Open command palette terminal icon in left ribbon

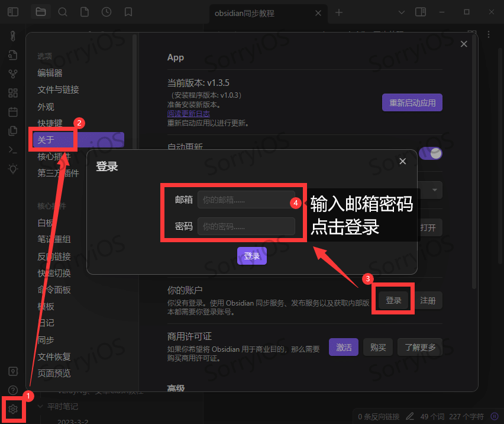(13, 149)
